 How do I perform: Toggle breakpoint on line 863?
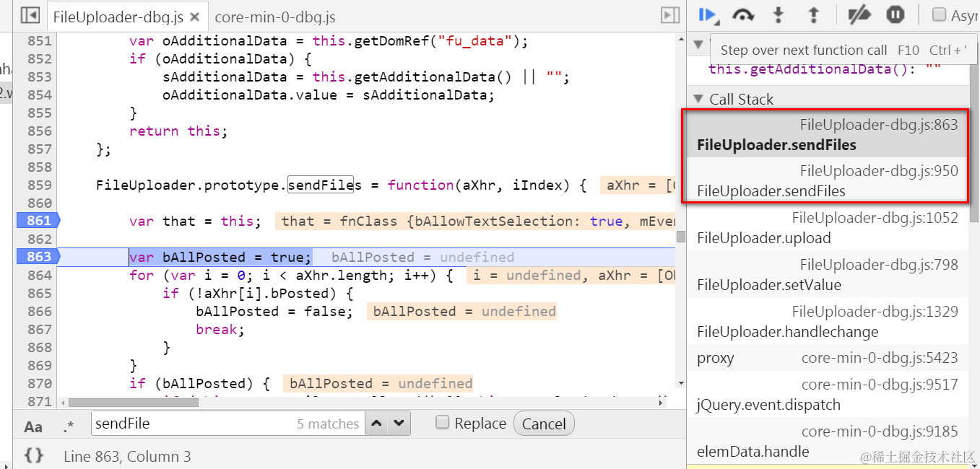39,257
